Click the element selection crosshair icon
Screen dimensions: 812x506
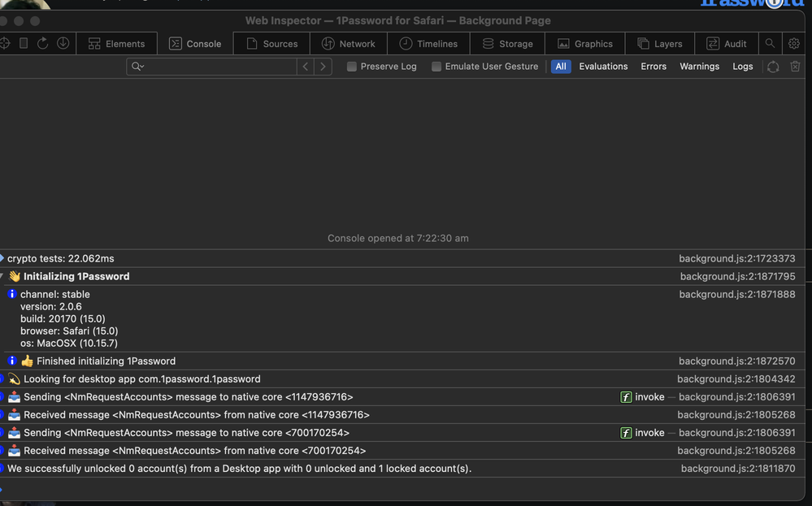(x=5, y=44)
